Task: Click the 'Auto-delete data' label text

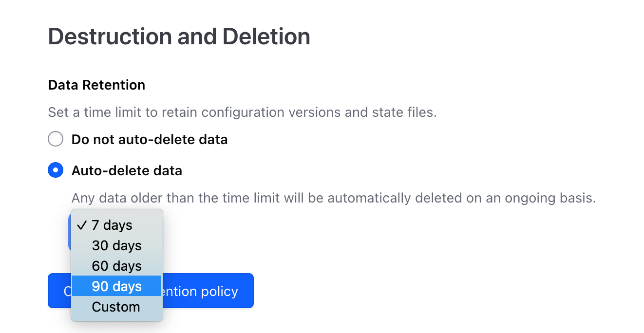Action: pyautogui.click(x=127, y=171)
